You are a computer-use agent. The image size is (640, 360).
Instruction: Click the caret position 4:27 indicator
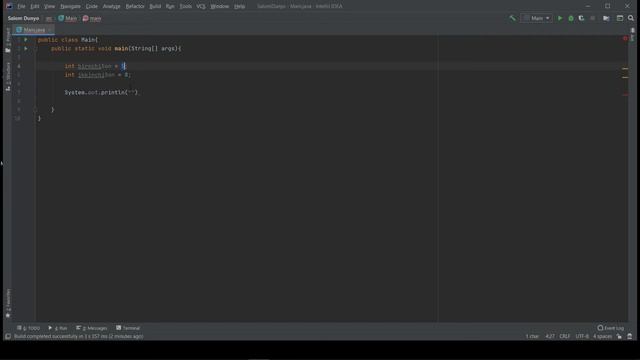click(x=550, y=337)
